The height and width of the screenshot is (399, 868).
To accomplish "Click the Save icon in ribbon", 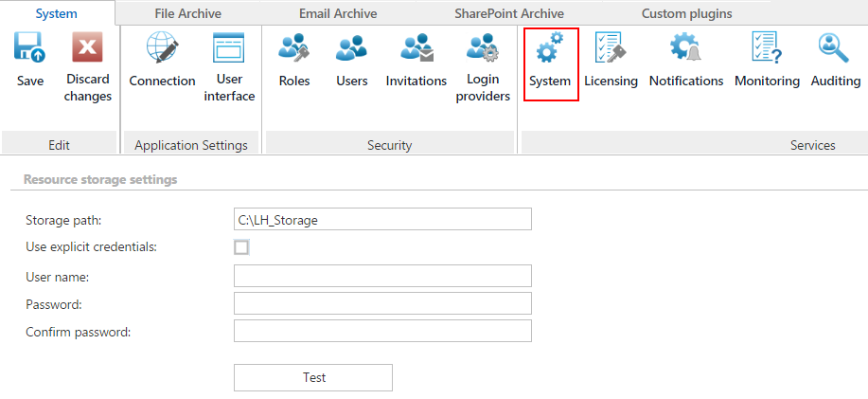I will 30,48.
